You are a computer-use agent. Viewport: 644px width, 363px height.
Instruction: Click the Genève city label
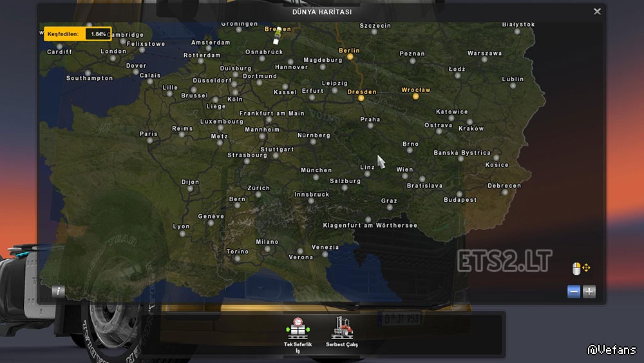point(211,216)
